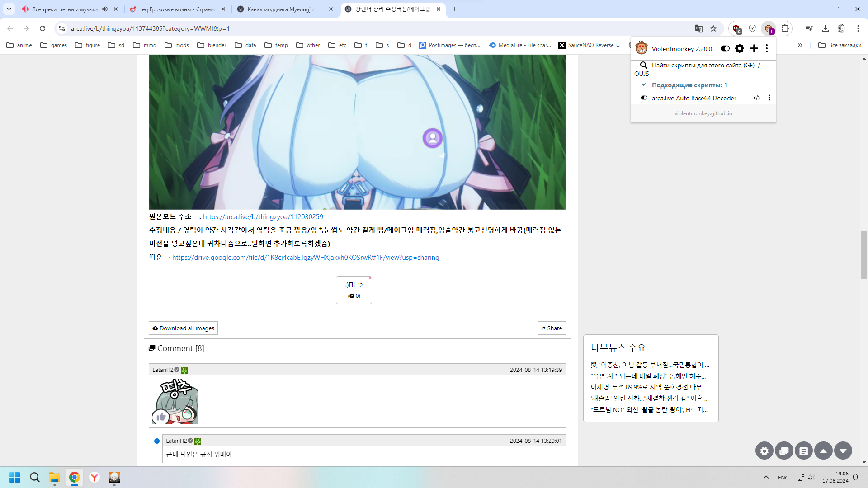
Task: Click Violentmonkey extension toolbar icon
Action: 769,28
